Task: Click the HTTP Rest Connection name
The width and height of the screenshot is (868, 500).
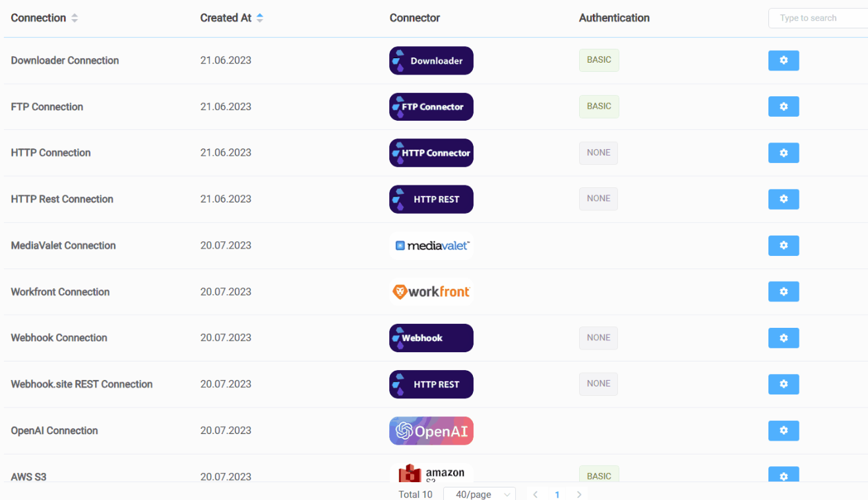Action: (x=62, y=199)
